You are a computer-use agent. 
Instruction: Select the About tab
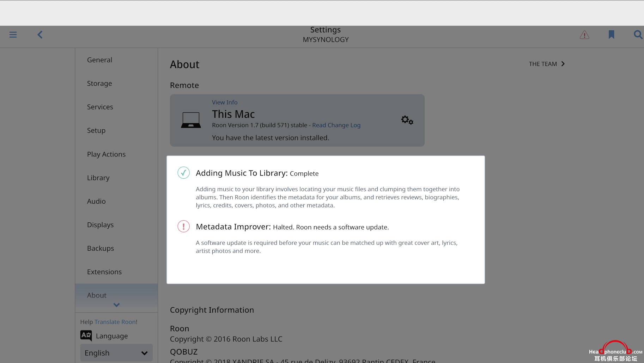tap(116, 295)
